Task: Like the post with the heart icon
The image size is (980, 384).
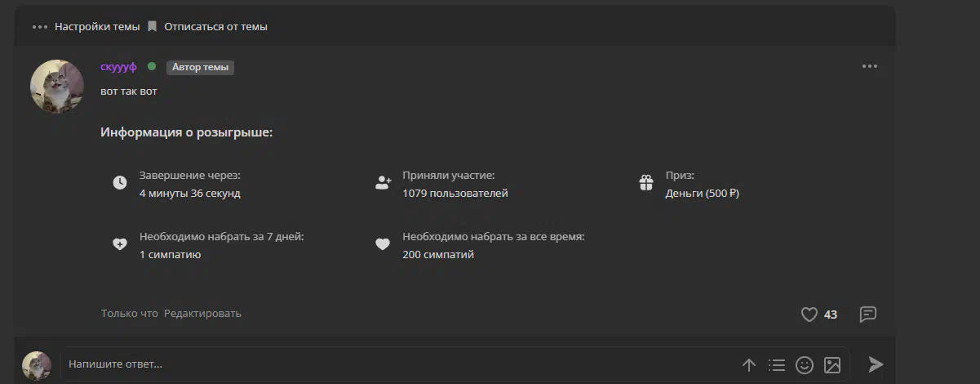Action: 809,315
